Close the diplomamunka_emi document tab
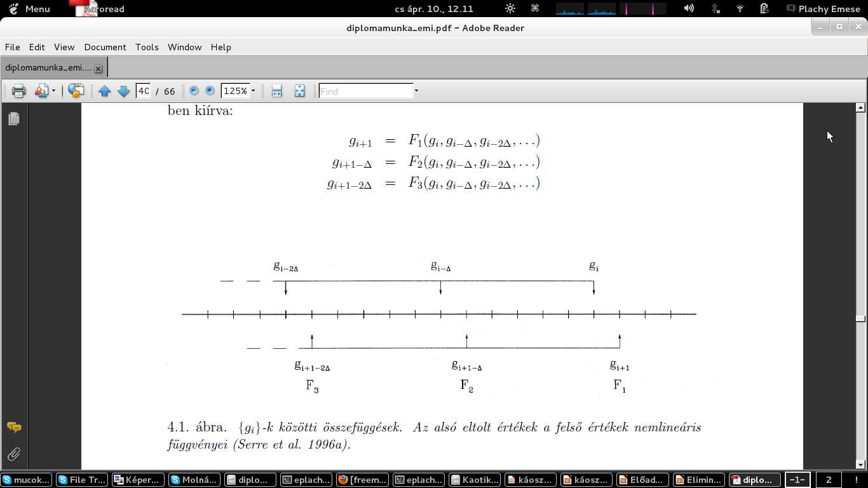 (x=98, y=68)
